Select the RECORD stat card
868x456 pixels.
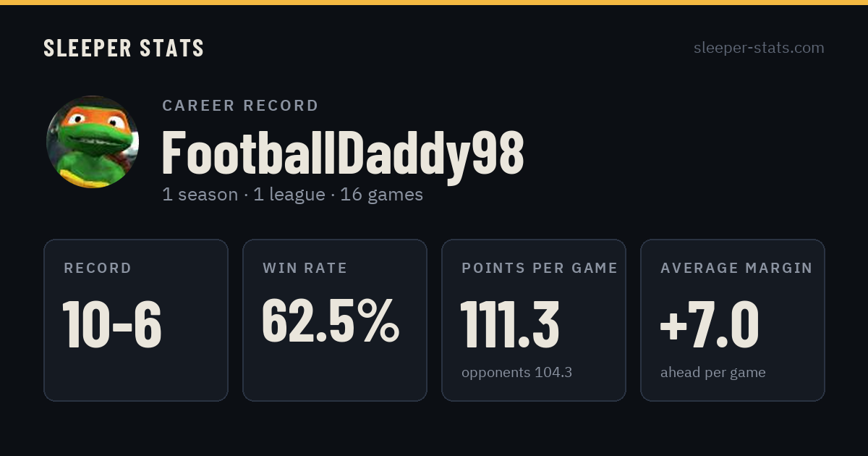[x=136, y=320]
